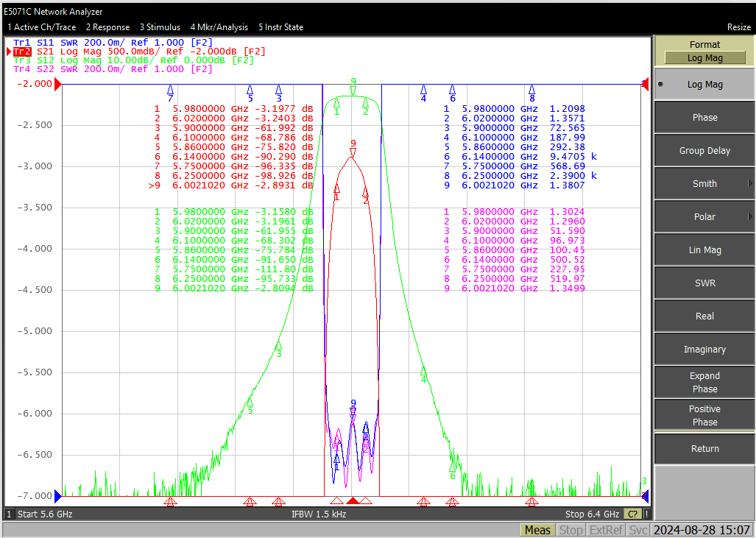The width and height of the screenshot is (756, 538).
Task: Click the red reference level triangle at -2.000
Action: click(x=58, y=85)
